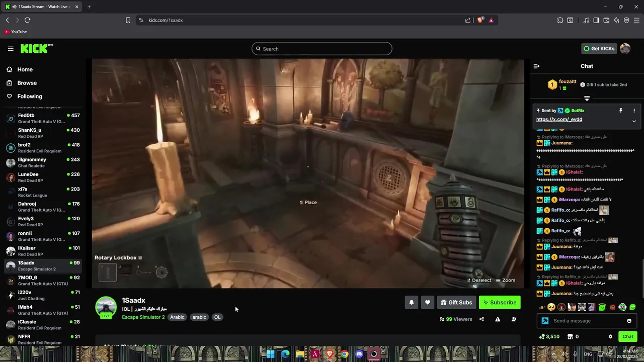Collapse the chat panel with the arrow icon
This screenshot has width=644, height=362.
coord(536,66)
